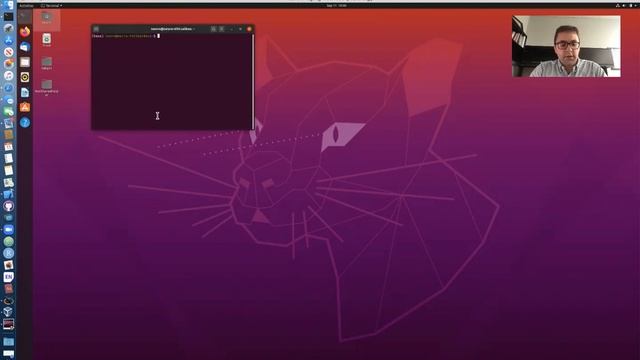Open GitHub Desktop in the Mac dock
The height and width of the screenshot is (360, 640).
pos(8,206)
